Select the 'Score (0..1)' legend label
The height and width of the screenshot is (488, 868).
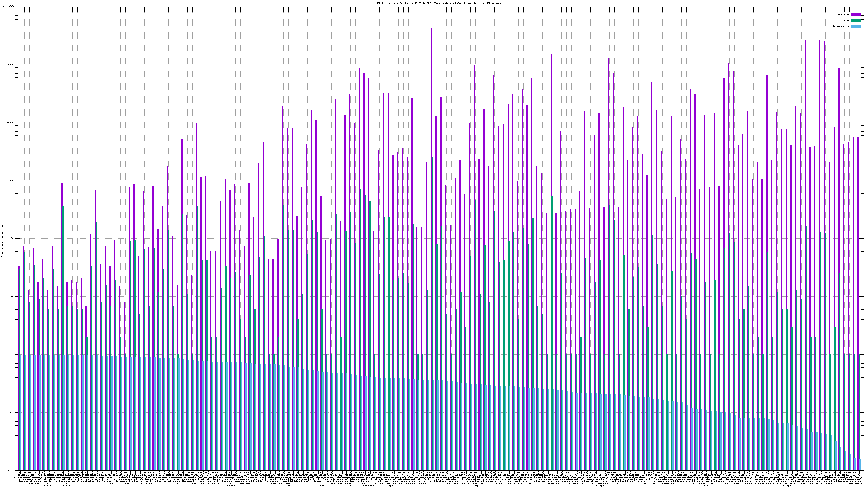841,26
